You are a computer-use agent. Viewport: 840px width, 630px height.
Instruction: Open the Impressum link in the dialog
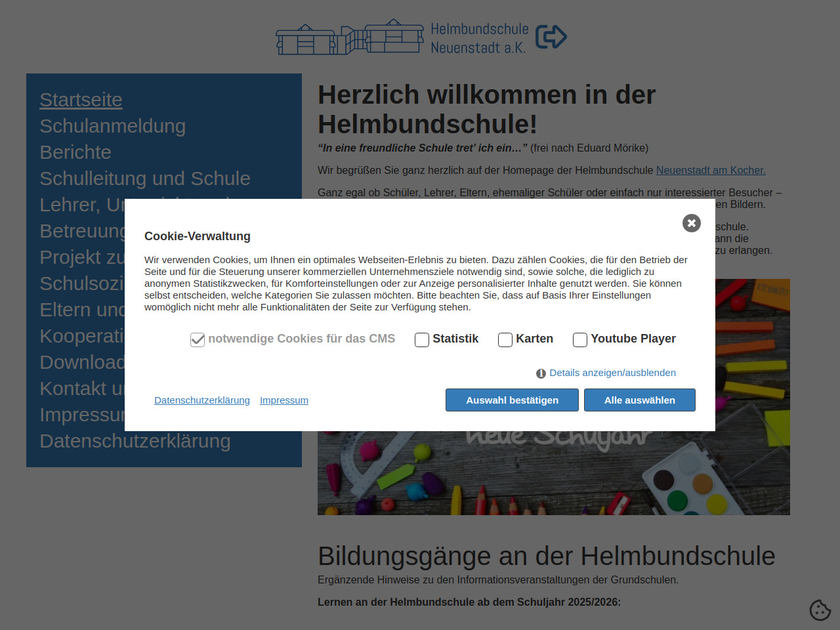pos(284,400)
